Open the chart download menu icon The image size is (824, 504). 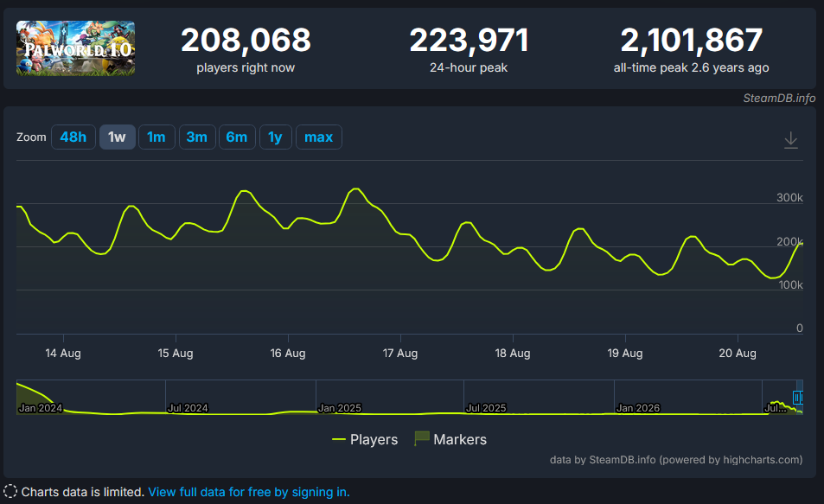tap(791, 140)
